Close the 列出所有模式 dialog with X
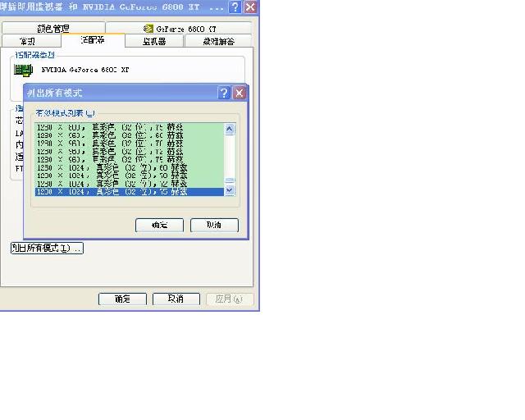Image resolution: width=525 pixels, height=420 pixels. pyautogui.click(x=240, y=93)
